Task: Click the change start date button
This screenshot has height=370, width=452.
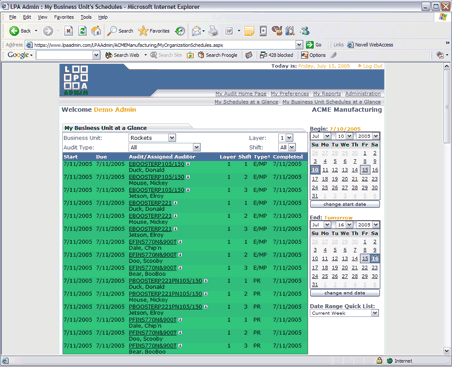Action: 345,204
